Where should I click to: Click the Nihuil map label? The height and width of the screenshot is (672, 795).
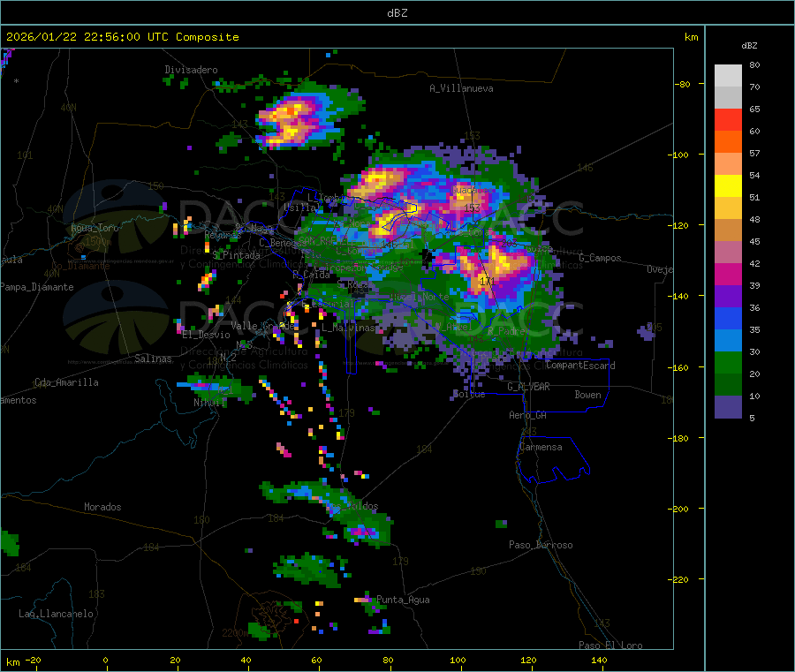[x=208, y=403]
